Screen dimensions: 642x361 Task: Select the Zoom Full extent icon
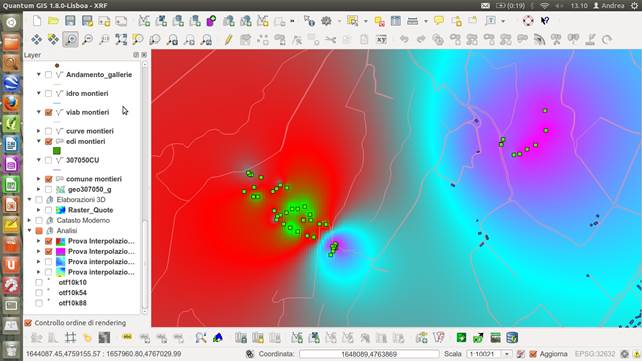121,39
